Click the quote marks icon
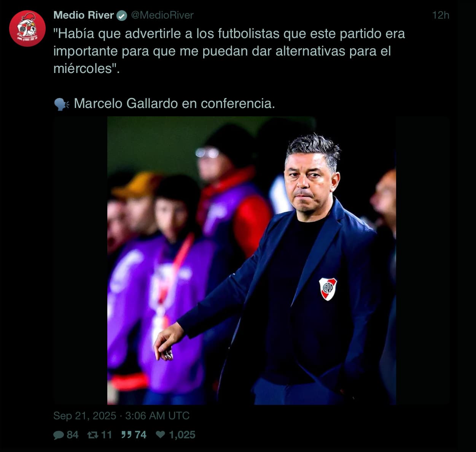This screenshot has width=476, height=452. click(126, 435)
